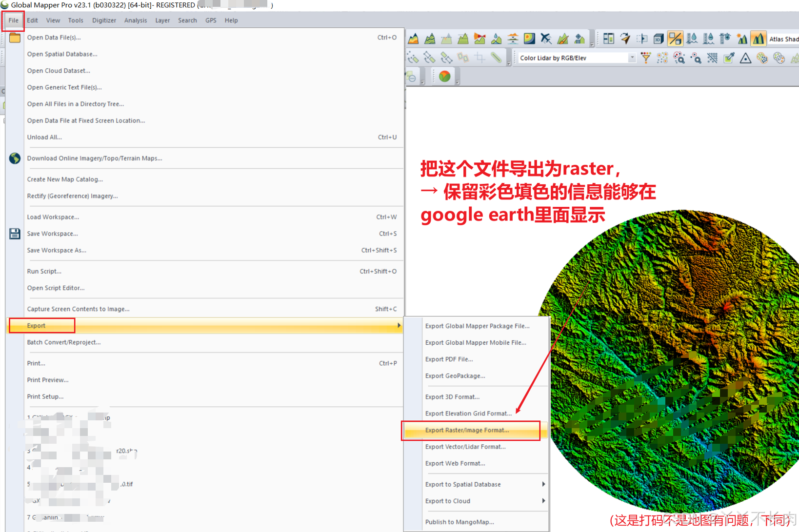Select Export GeoPackage
The width and height of the screenshot is (799, 532).
476,376
